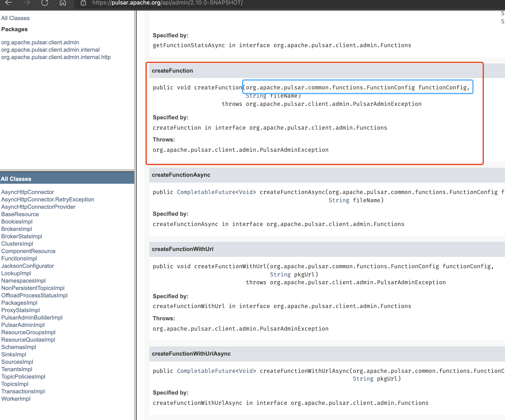
Task: Open package org.apache.pulsar.client.admin
Action: click(x=40, y=42)
